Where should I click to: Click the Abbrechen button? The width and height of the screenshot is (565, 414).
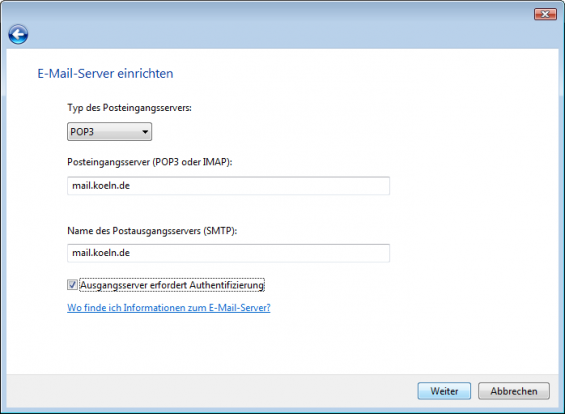point(514,391)
